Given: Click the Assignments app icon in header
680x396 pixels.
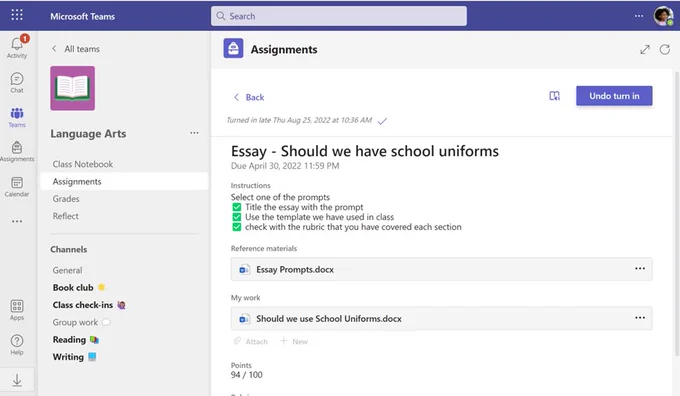Looking at the screenshot, I should 233,49.
